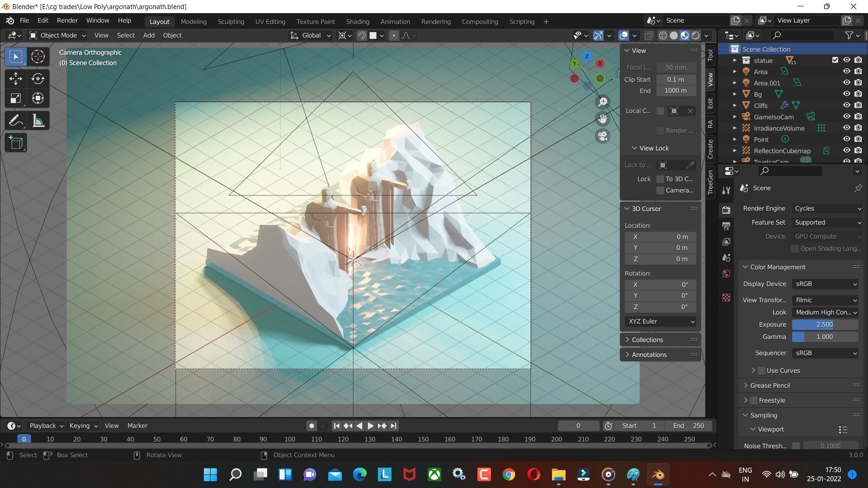Open the Keying popover
This screenshot has width=868, height=488.
coord(83,426)
